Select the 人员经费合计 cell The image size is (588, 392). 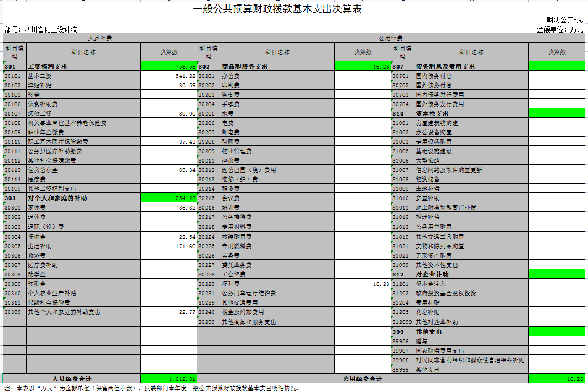coord(72,379)
